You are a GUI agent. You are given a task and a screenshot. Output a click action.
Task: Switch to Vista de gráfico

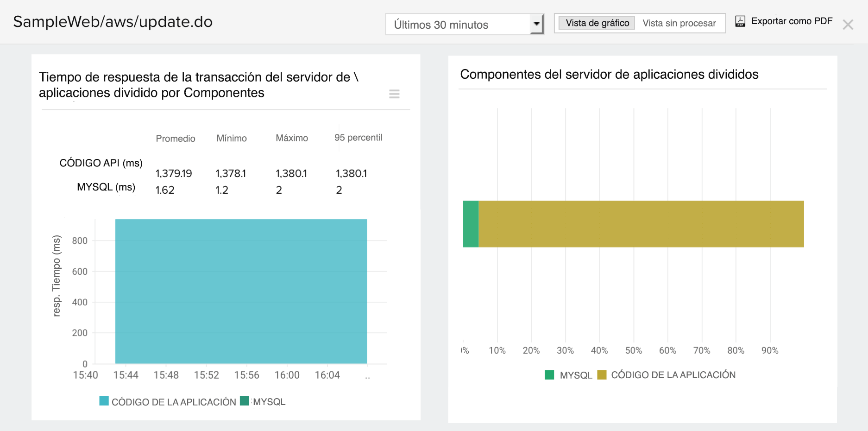point(597,23)
